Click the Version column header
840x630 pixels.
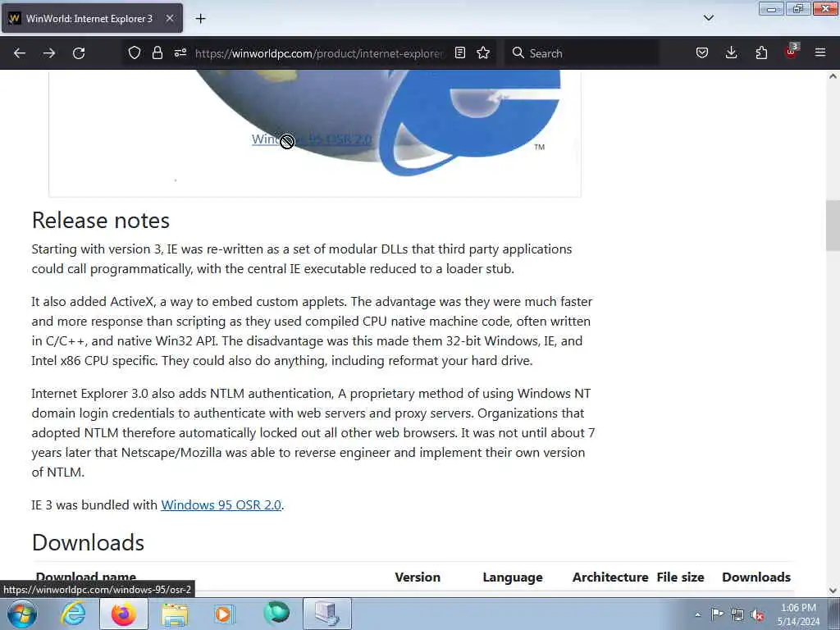point(418,577)
